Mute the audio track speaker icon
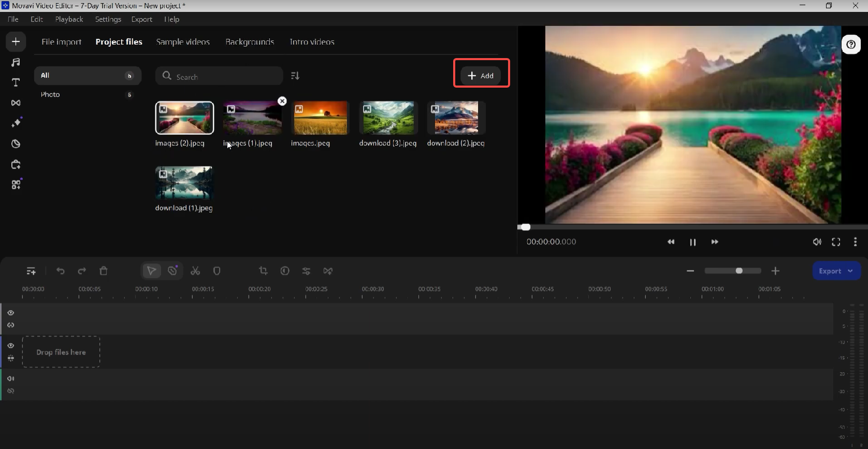This screenshot has height=449, width=868. coord(11,378)
